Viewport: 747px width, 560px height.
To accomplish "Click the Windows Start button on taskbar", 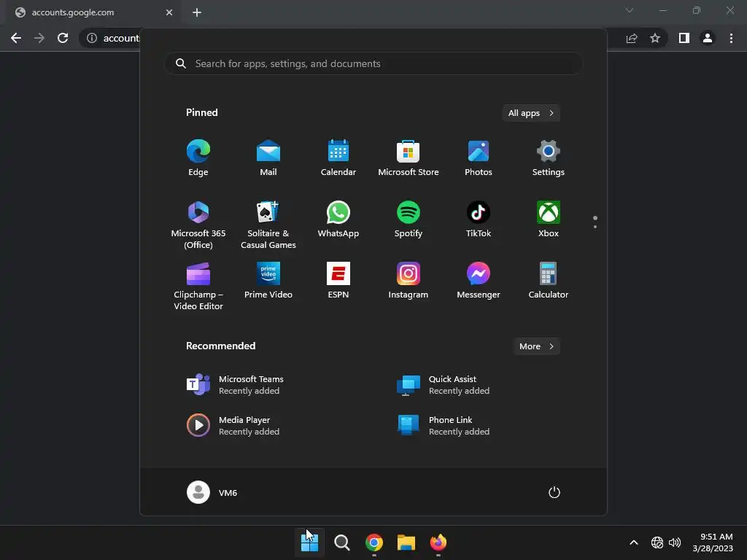I will pyautogui.click(x=309, y=542).
